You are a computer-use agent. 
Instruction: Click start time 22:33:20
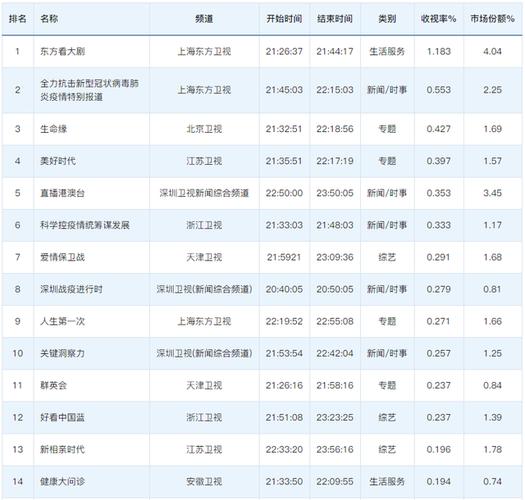click(284, 449)
